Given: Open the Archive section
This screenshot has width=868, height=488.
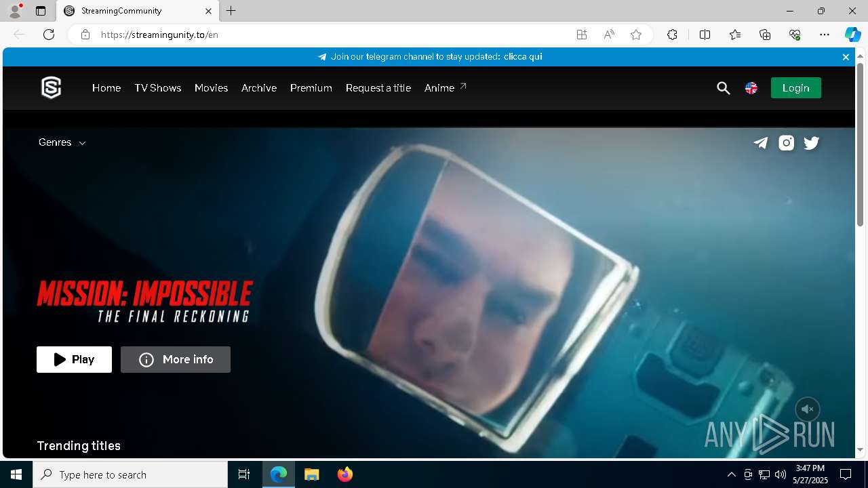Looking at the screenshot, I should [x=259, y=88].
